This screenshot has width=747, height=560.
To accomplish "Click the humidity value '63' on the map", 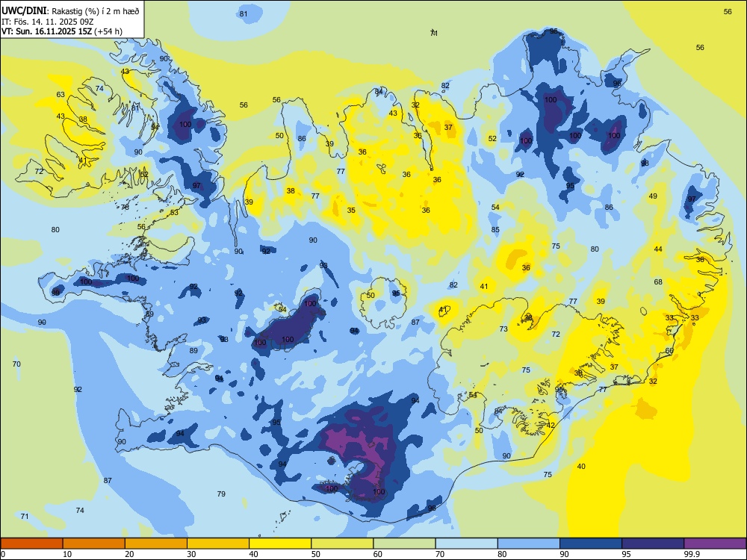I will [x=61, y=95].
